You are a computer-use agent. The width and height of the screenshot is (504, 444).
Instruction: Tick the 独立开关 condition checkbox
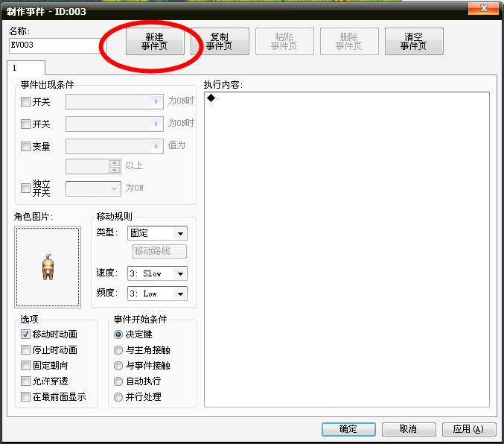pos(25,188)
